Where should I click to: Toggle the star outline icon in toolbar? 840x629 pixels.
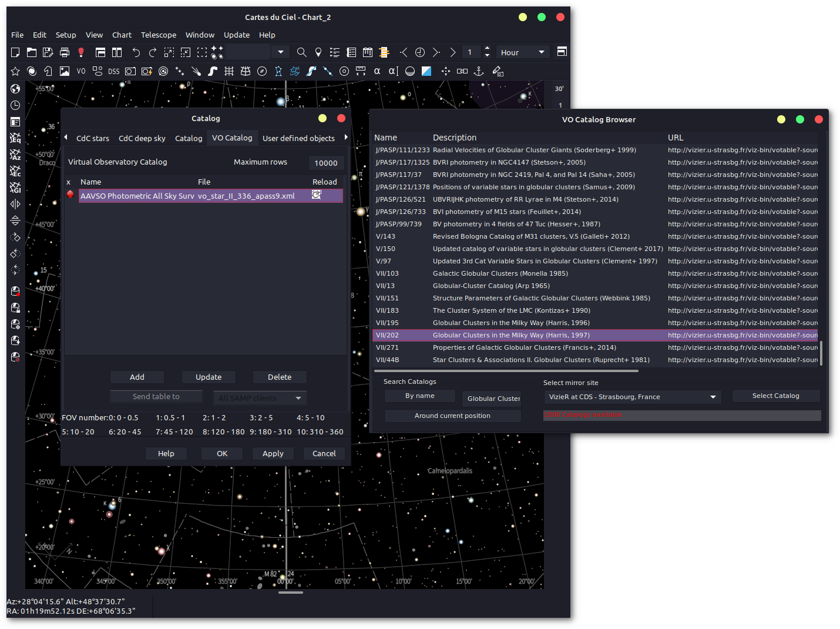(15, 71)
